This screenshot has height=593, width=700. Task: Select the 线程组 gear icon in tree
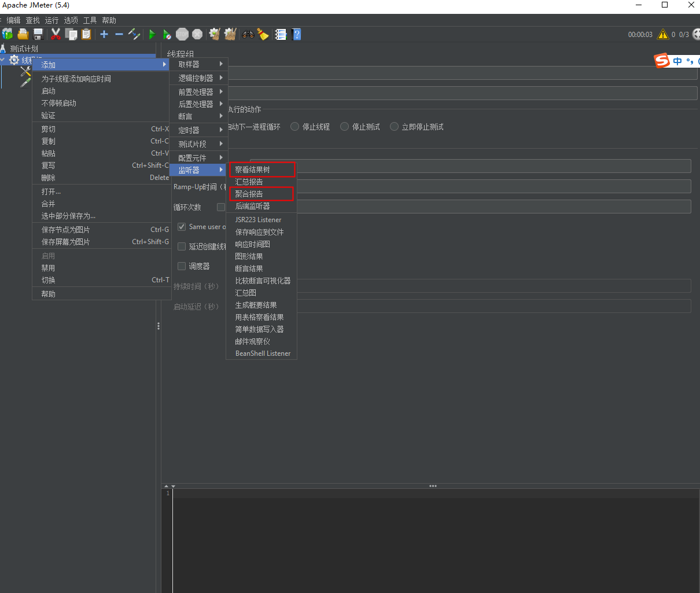pos(14,60)
